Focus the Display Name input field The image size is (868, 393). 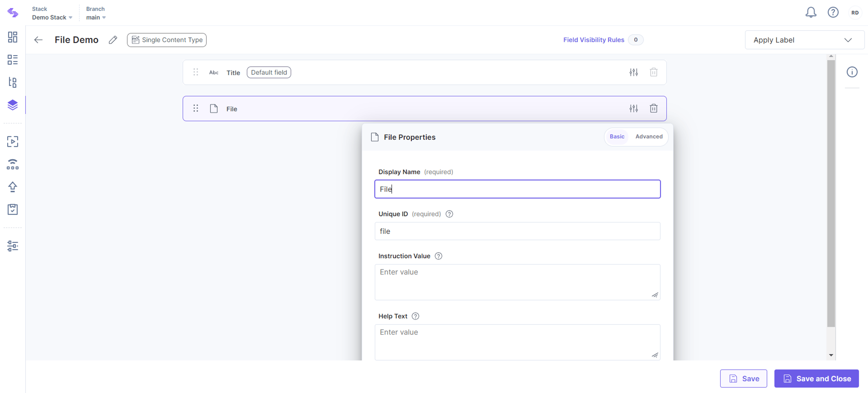pos(517,189)
